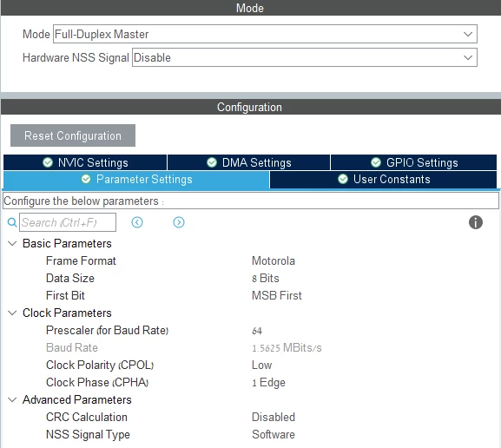Open the Mode dropdown Full-Duplex Master

point(265,34)
